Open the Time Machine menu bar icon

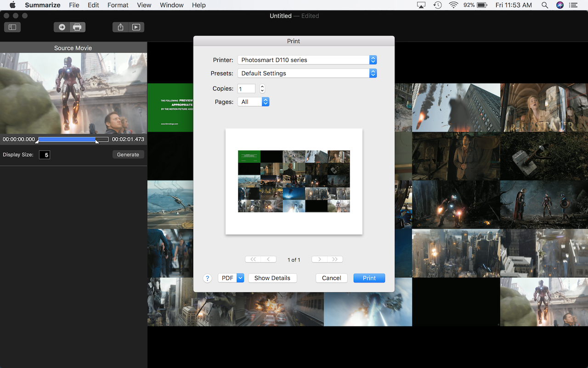437,5
